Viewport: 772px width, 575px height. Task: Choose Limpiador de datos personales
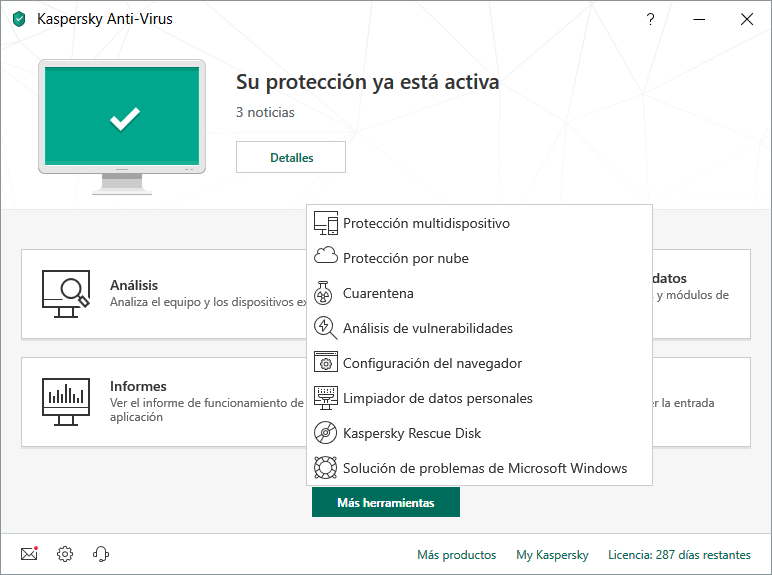[437, 398]
